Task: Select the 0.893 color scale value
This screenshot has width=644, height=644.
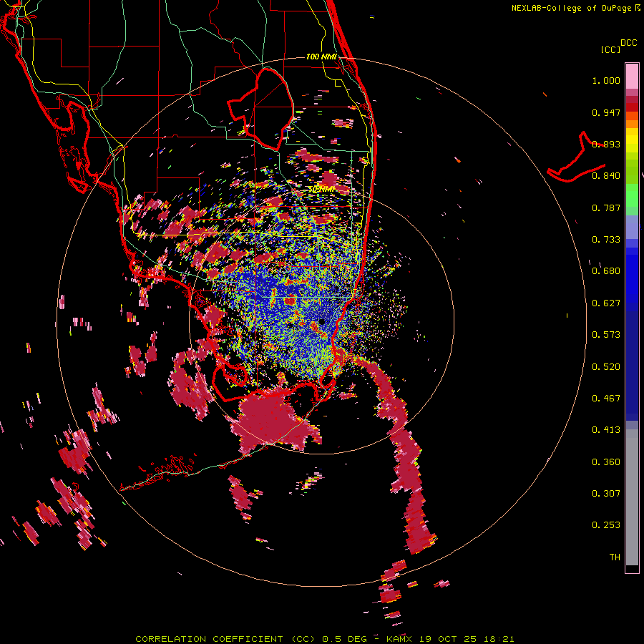Action: tap(606, 144)
